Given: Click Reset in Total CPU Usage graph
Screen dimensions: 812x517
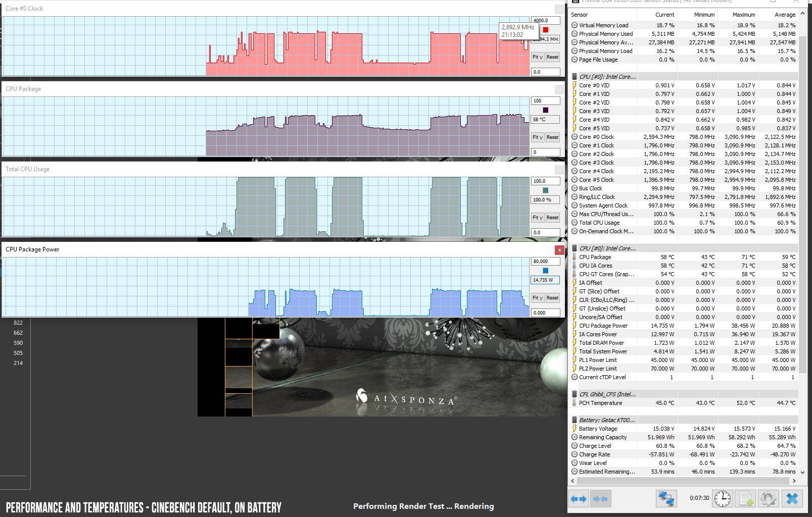Looking at the screenshot, I should (552, 218).
